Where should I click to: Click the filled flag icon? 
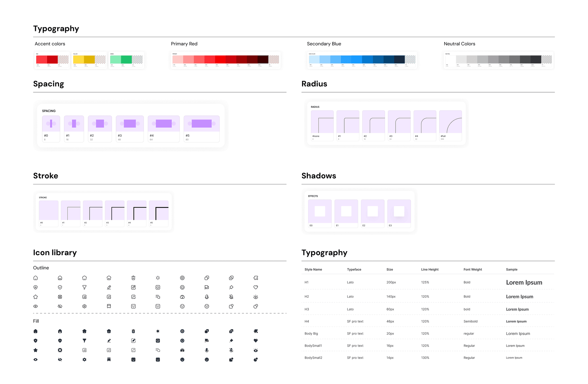(x=207, y=341)
